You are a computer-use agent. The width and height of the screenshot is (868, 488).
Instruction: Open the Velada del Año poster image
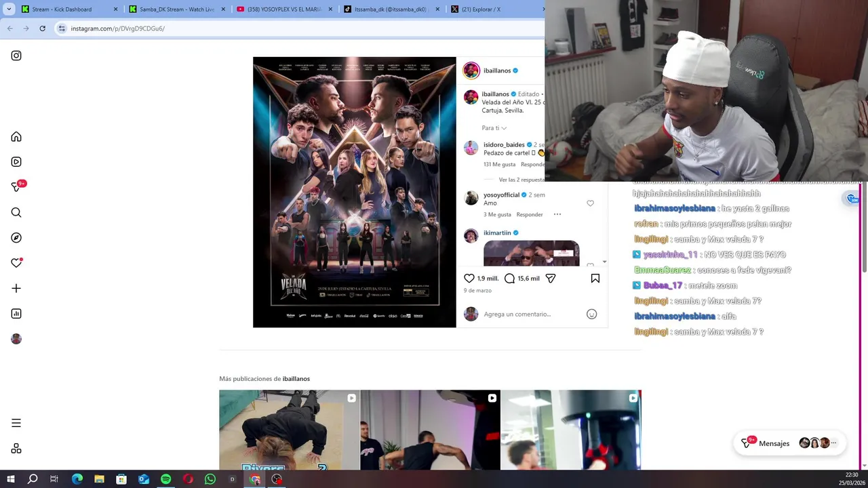[355, 192]
